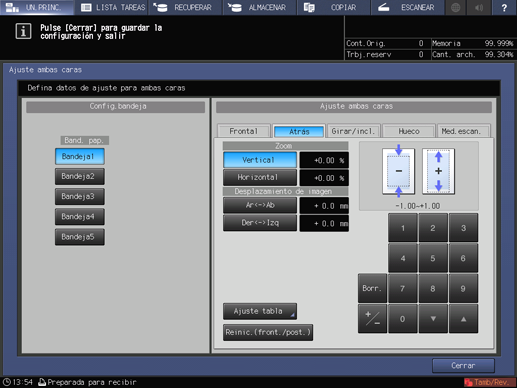Tap keypad number 3

pos(463,228)
